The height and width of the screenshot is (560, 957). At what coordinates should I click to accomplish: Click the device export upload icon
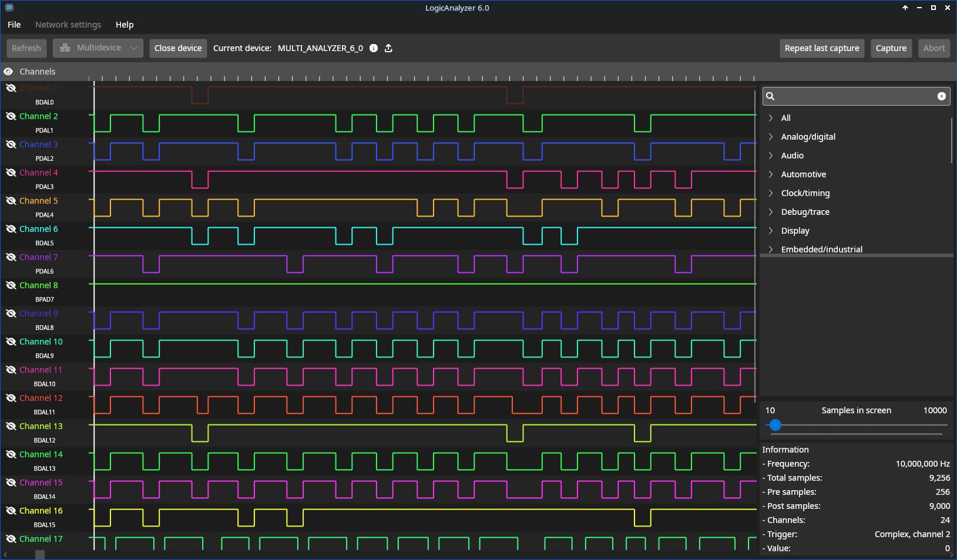coord(388,48)
